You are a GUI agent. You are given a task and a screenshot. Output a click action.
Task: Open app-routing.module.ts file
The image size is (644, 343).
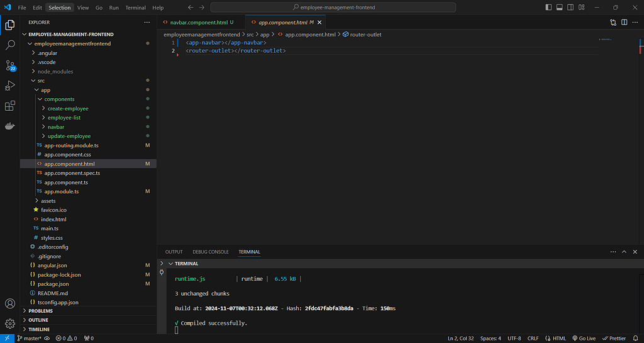pos(88,145)
